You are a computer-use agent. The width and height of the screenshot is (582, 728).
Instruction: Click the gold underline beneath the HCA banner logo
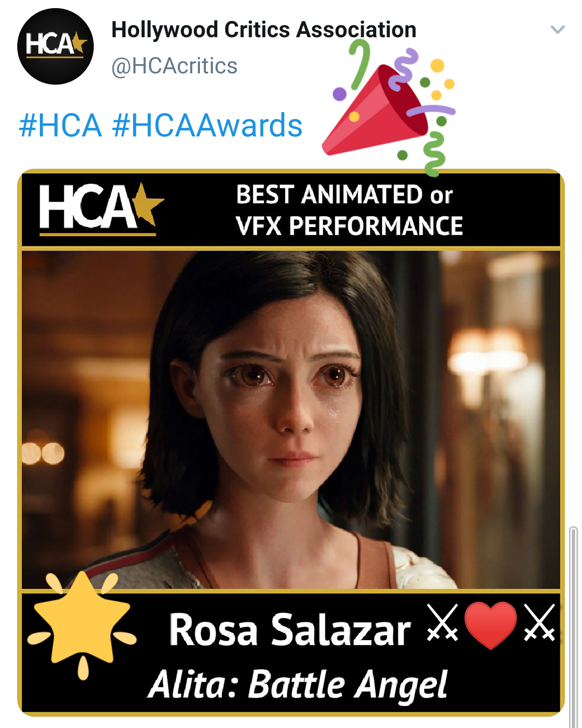(x=98, y=235)
